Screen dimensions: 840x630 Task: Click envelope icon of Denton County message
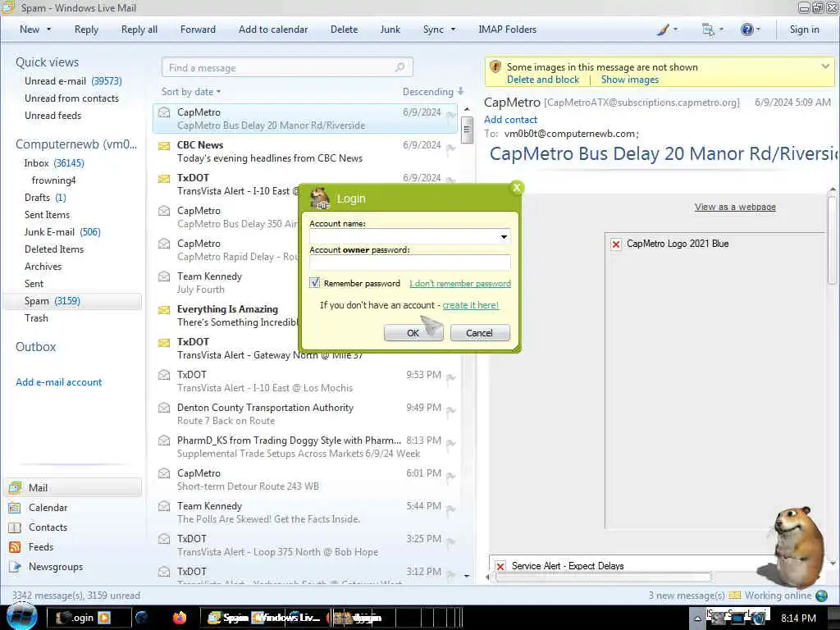tap(164, 408)
